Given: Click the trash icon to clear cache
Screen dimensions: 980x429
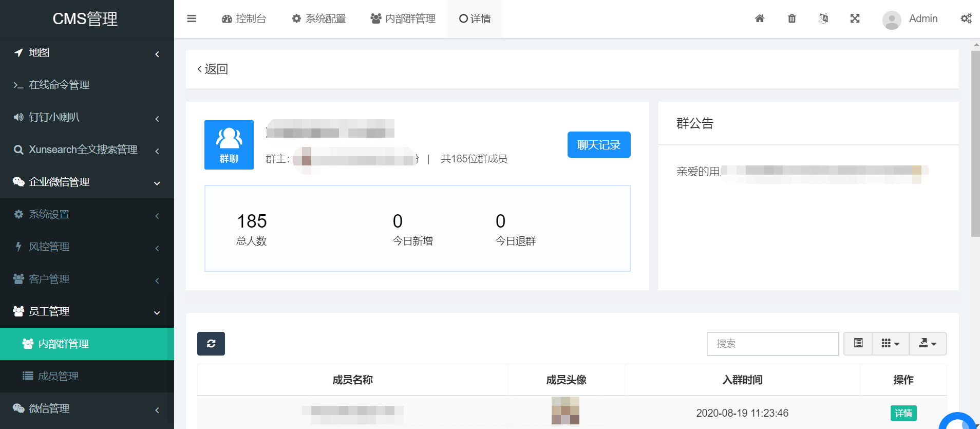Looking at the screenshot, I should point(791,18).
